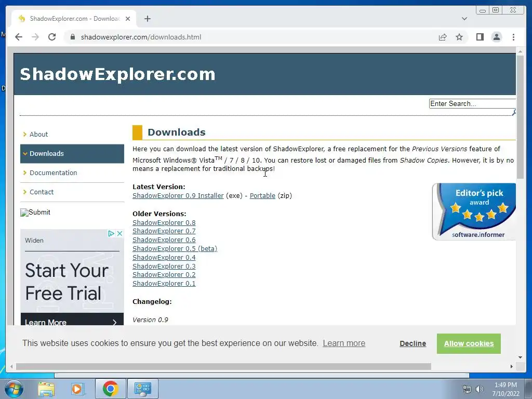View site info via lock icon
Image resolution: width=532 pixels, height=399 pixels.
pyautogui.click(x=73, y=37)
